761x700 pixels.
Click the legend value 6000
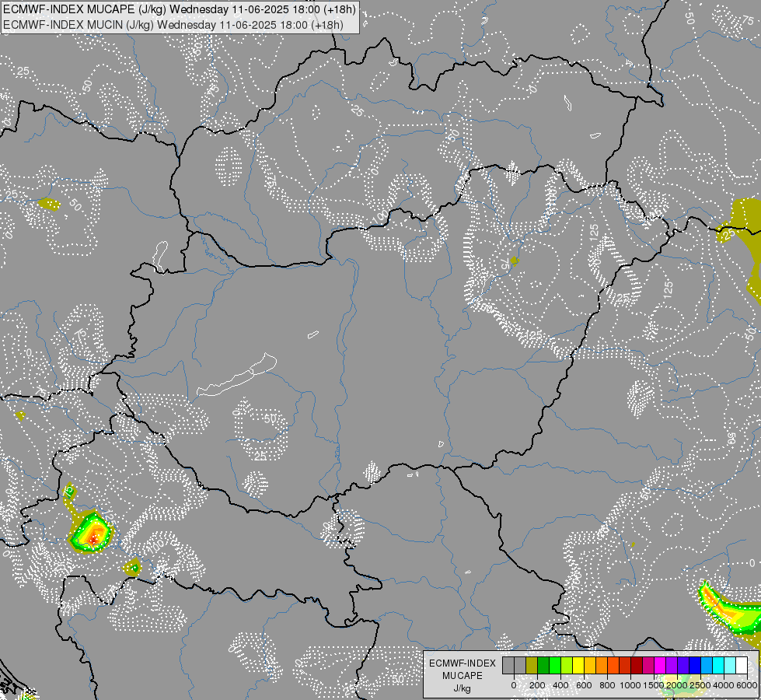point(747,685)
